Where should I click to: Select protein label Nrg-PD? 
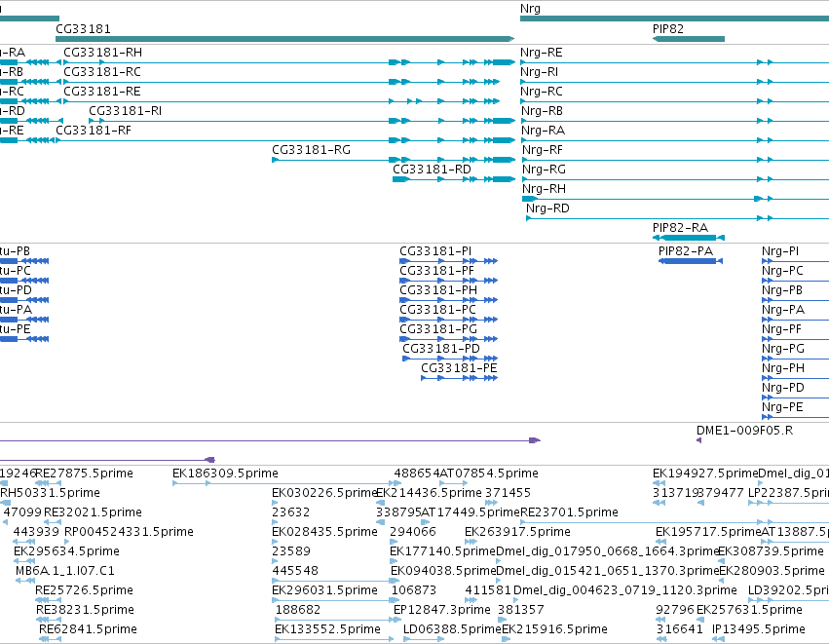[783, 388]
